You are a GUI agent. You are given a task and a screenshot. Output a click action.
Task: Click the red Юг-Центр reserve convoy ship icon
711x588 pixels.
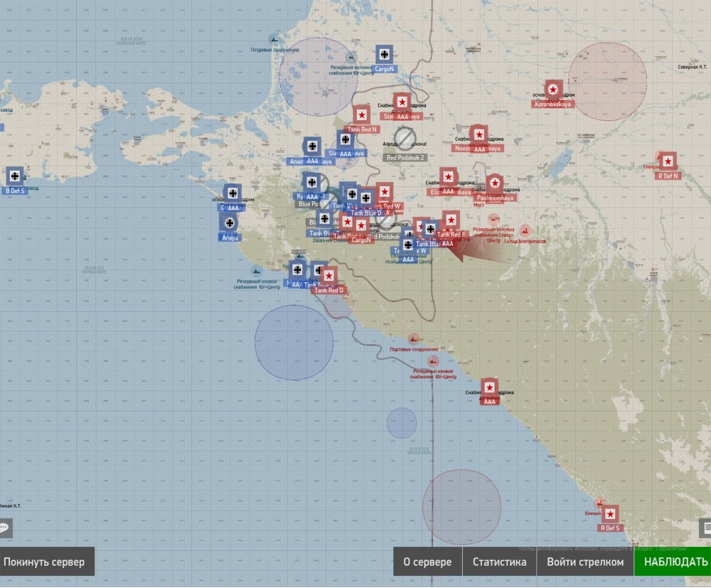(433, 361)
